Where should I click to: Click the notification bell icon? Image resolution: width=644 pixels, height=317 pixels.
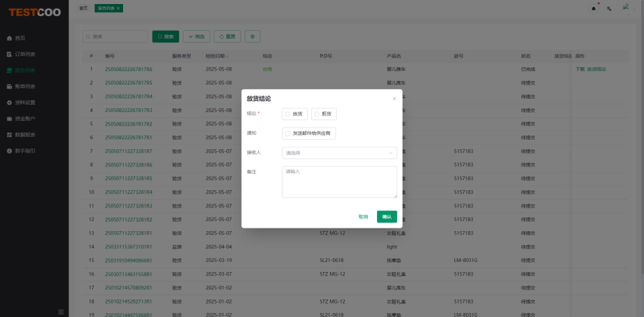coord(594,8)
